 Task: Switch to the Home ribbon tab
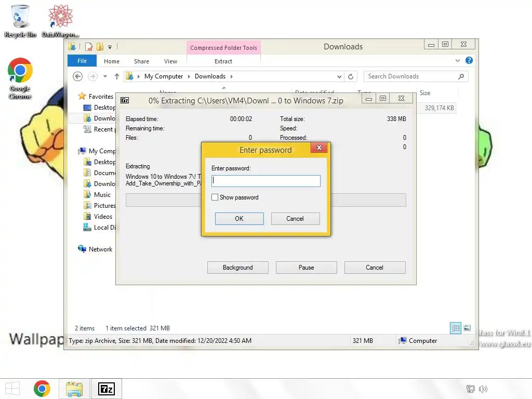pyautogui.click(x=112, y=61)
